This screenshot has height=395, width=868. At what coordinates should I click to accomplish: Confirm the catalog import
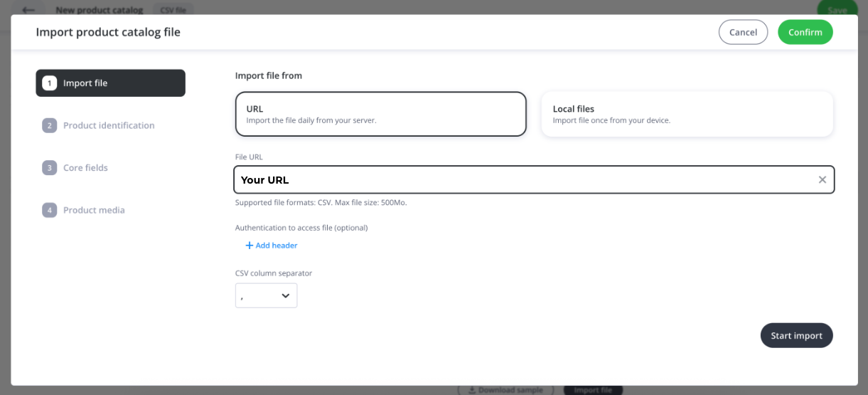coord(805,32)
